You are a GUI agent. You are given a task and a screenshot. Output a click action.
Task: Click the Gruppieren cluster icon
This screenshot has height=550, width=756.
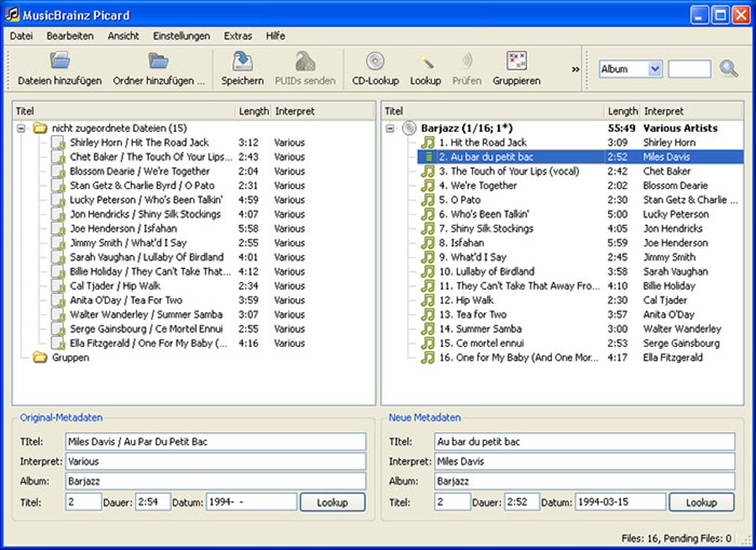[517, 61]
